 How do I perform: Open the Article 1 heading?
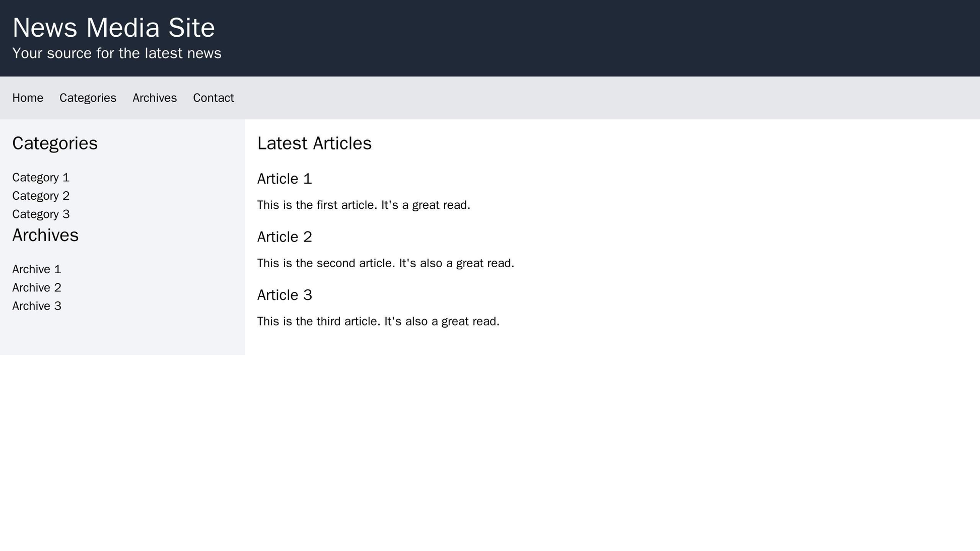click(285, 179)
